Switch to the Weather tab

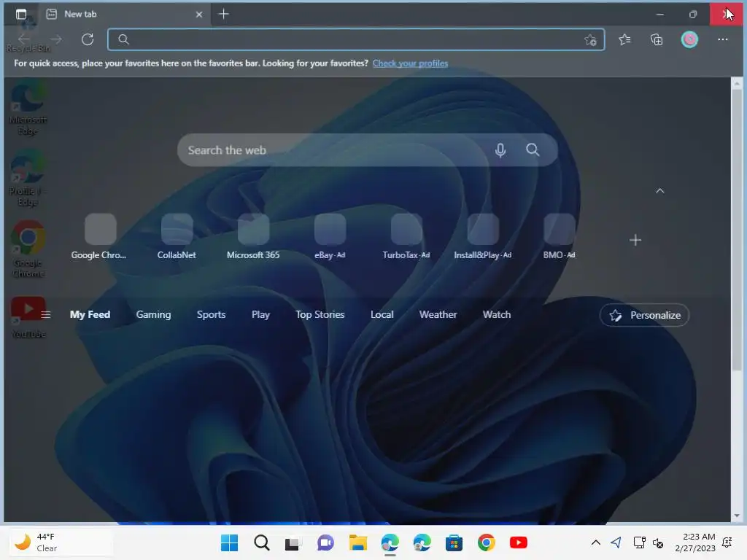click(x=438, y=315)
